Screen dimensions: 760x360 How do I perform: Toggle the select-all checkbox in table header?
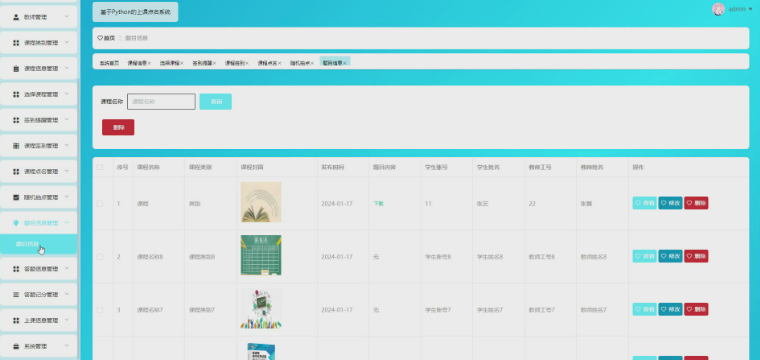pos(100,167)
